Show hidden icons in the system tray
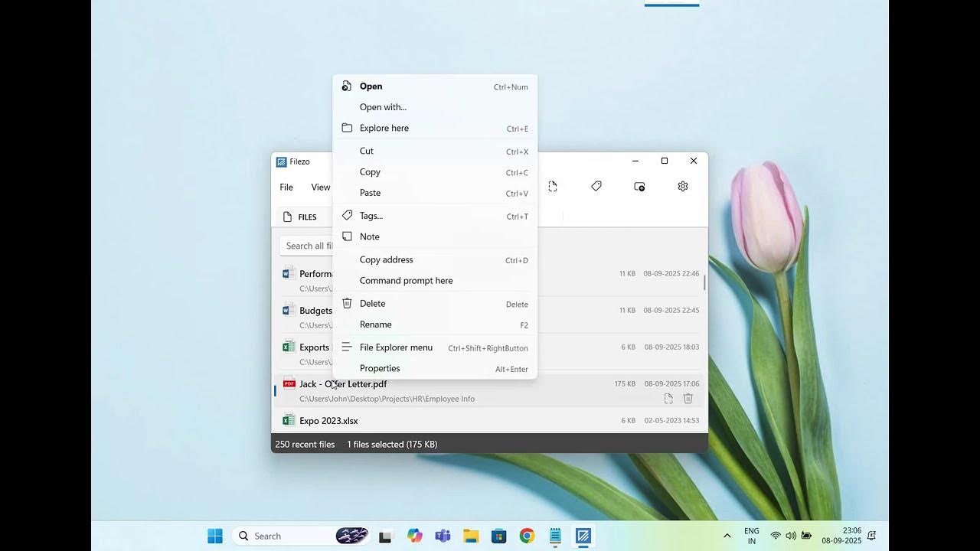 tap(727, 536)
